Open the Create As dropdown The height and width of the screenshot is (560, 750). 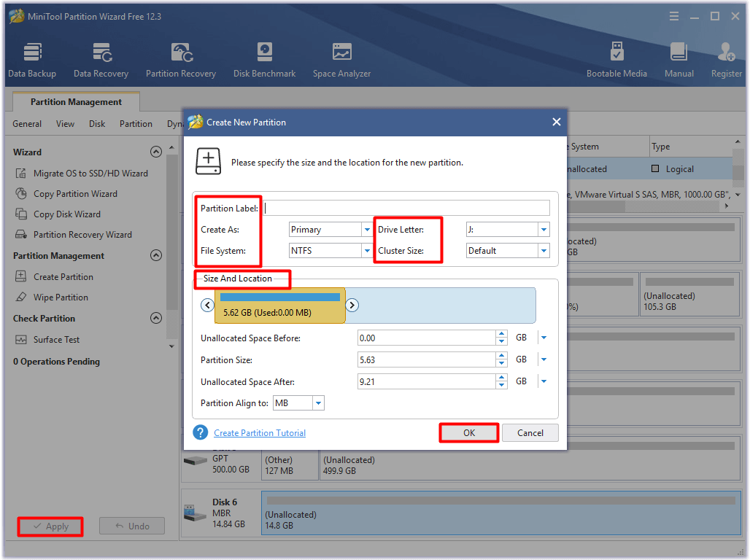click(x=367, y=230)
